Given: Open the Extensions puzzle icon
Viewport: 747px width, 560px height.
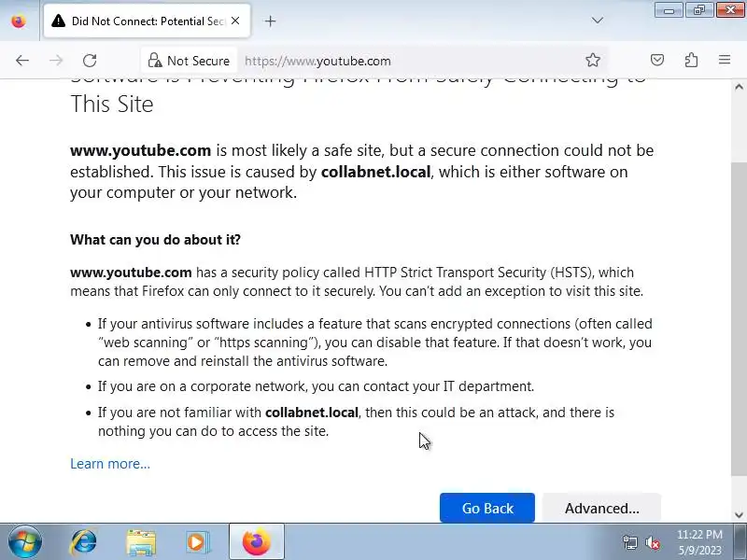Looking at the screenshot, I should pos(691,61).
